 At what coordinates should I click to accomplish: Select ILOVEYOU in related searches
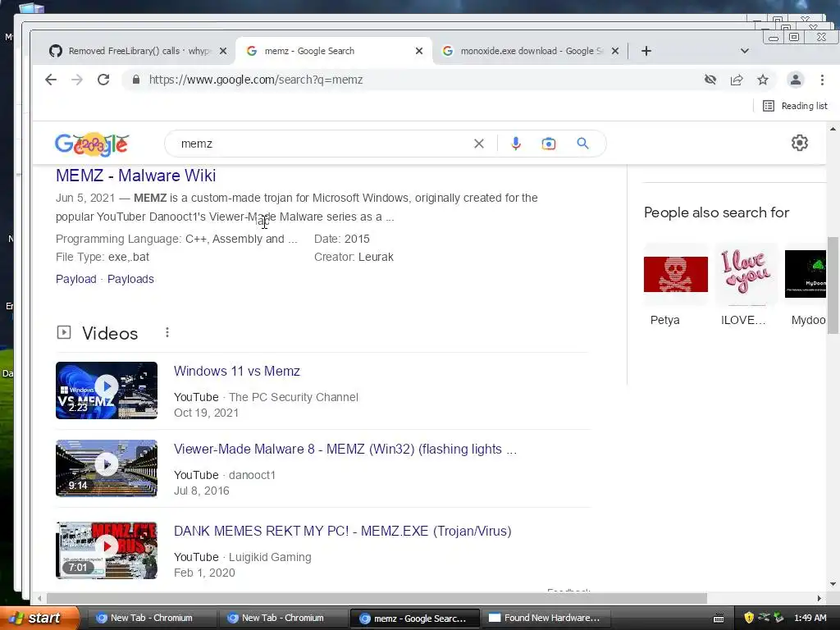[x=746, y=285]
